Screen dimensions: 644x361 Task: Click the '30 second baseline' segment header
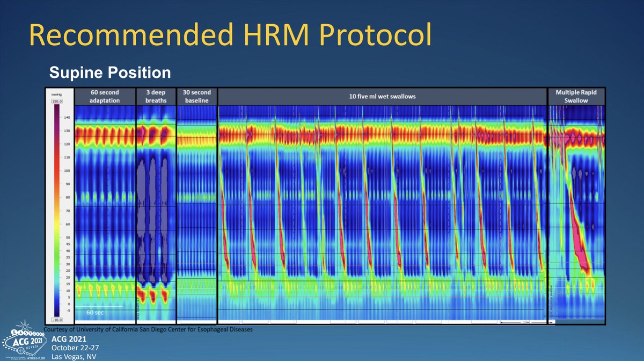coord(196,96)
